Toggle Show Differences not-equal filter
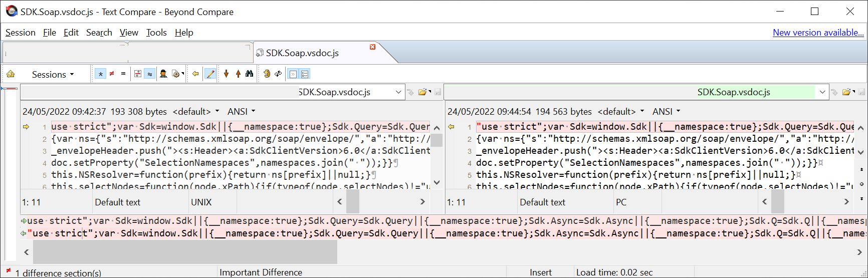The height and width of the screenshot is (278, 868). click(112, 74)
